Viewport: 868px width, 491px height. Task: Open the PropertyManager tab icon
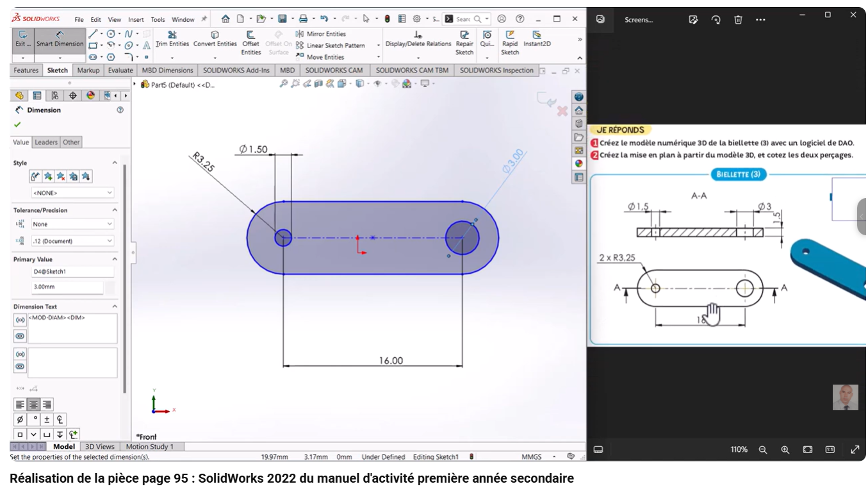[x=37, y=96]
